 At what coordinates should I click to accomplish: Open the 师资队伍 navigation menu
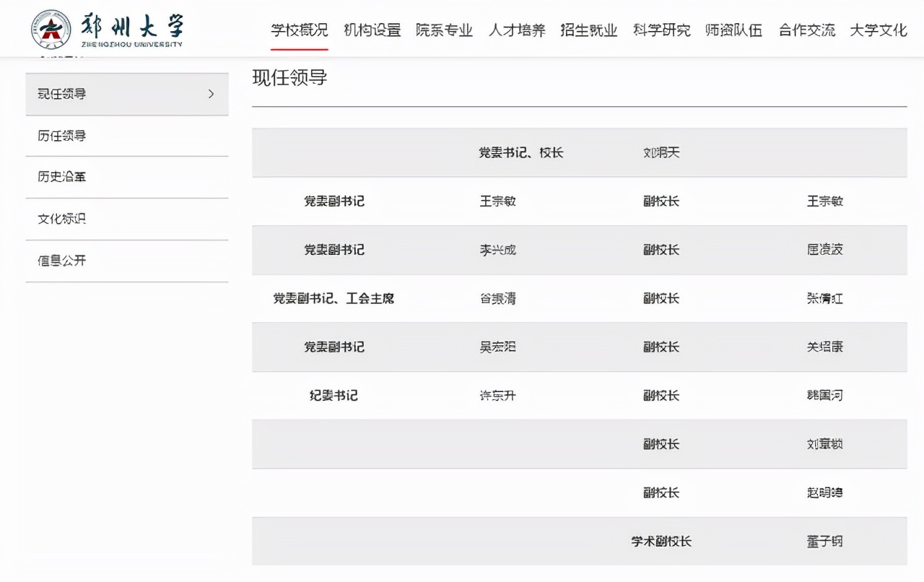coord(733,31)
